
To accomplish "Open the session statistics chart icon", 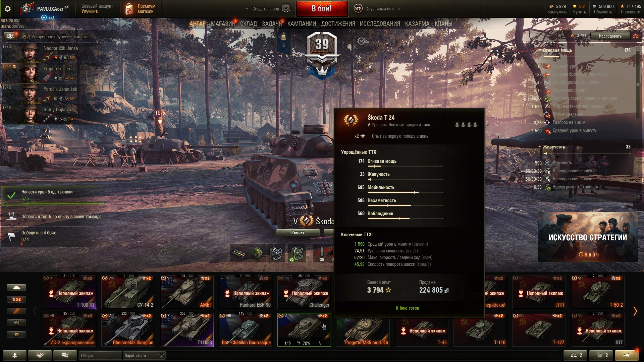I will coord(601,355).
